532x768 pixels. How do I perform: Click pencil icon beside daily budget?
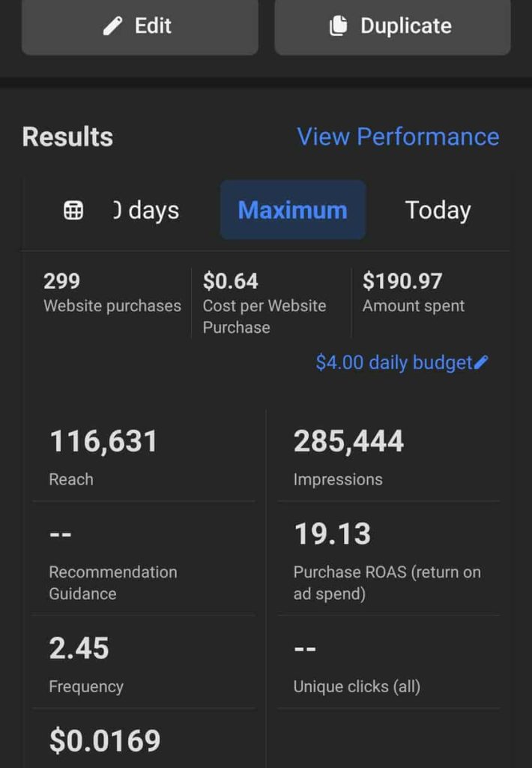(x=482, y=363)
